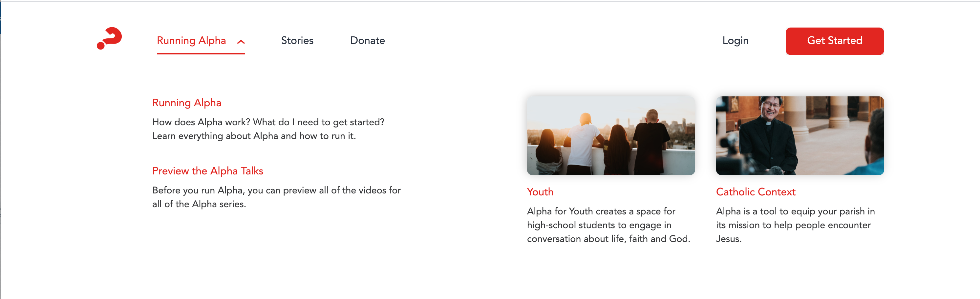Open Preview the Alpha Talks link

pos(208,171)
